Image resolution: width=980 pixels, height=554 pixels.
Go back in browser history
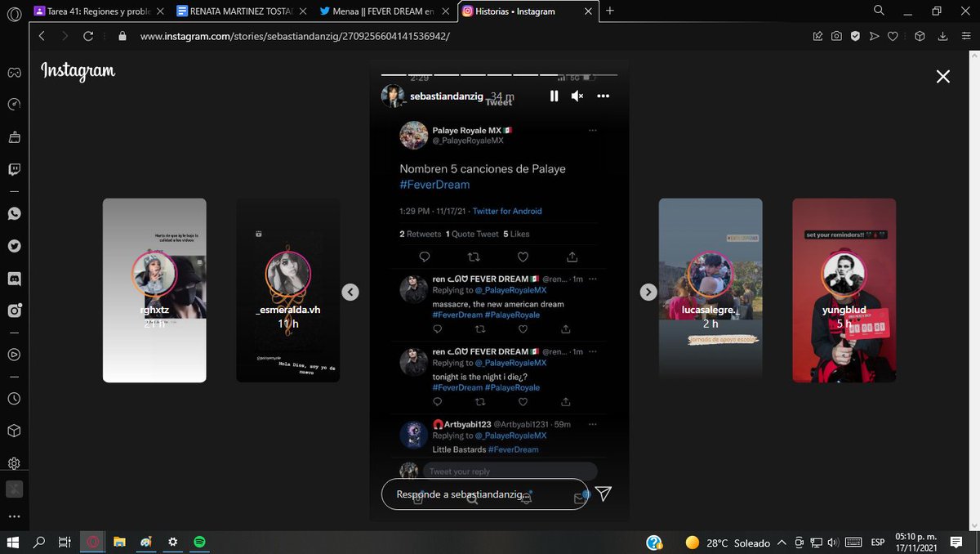coord(42,36)
